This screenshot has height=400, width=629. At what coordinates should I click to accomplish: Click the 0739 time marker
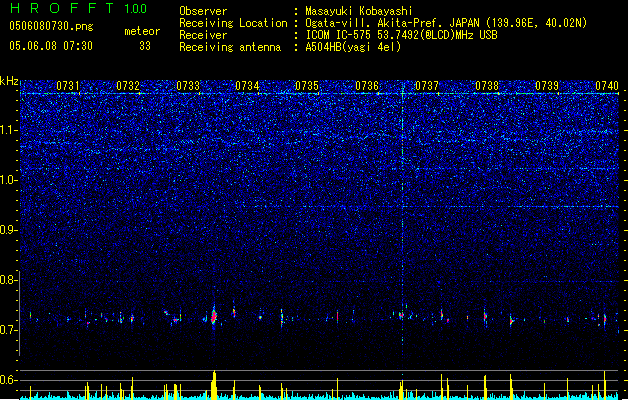[547, 86]
